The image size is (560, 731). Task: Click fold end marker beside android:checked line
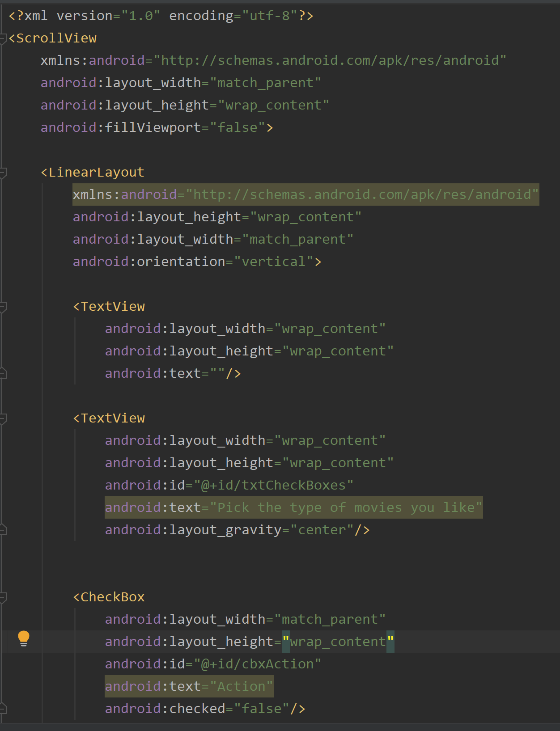click(3, 709)
